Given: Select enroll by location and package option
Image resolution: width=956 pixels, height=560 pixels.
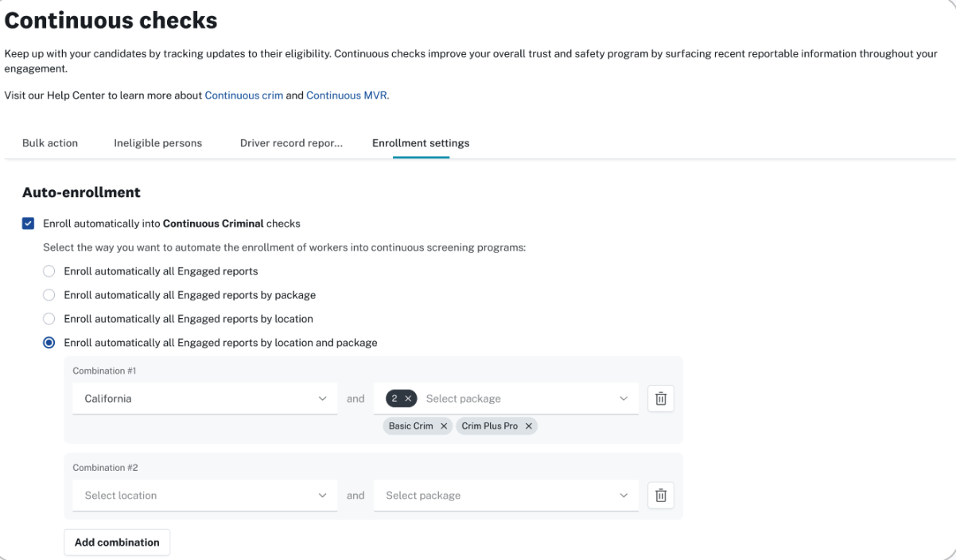Looking at the screenshot, I should pos(49,343).
